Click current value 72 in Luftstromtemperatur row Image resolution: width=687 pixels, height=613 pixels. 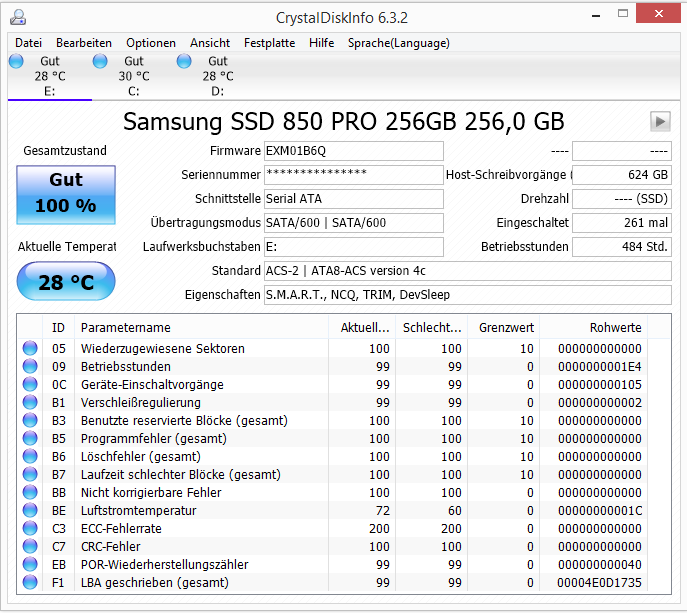pyautogui.click(x=382, y=510)
